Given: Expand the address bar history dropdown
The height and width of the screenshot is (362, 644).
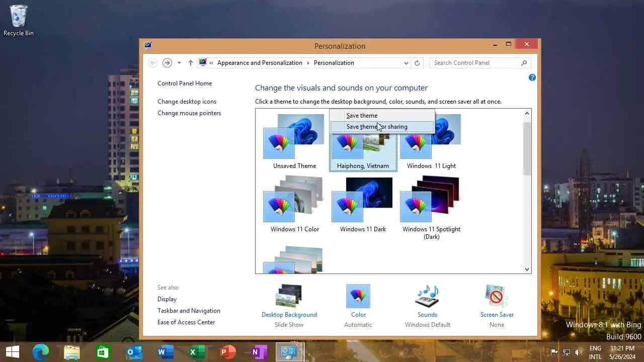Looking at the screenshot, I should (406, 63).
